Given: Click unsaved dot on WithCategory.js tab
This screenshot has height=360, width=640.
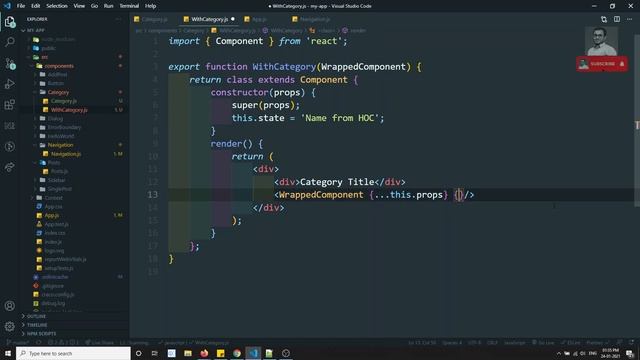Looking at the screenshot, I should 233,19.
